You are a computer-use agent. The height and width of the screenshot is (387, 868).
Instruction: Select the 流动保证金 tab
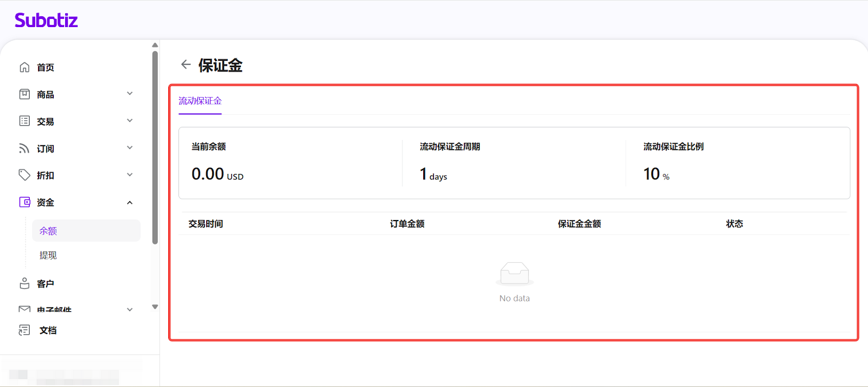point(200,101)
